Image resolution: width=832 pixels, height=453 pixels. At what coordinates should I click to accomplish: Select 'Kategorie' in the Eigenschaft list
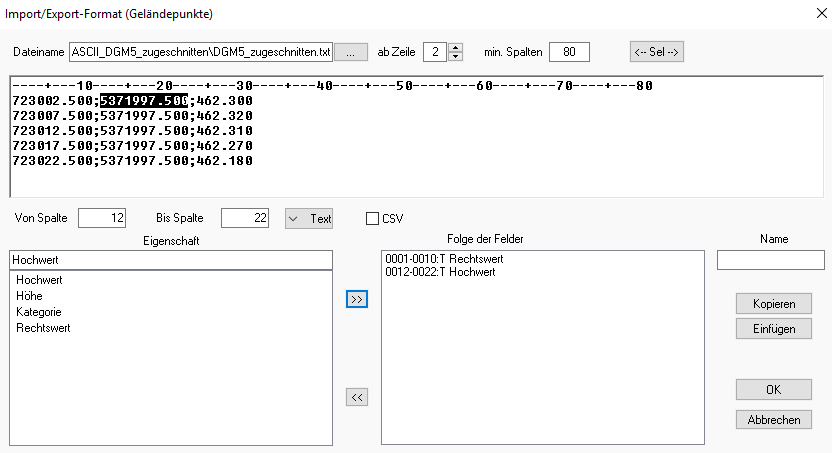pos(37,312)
